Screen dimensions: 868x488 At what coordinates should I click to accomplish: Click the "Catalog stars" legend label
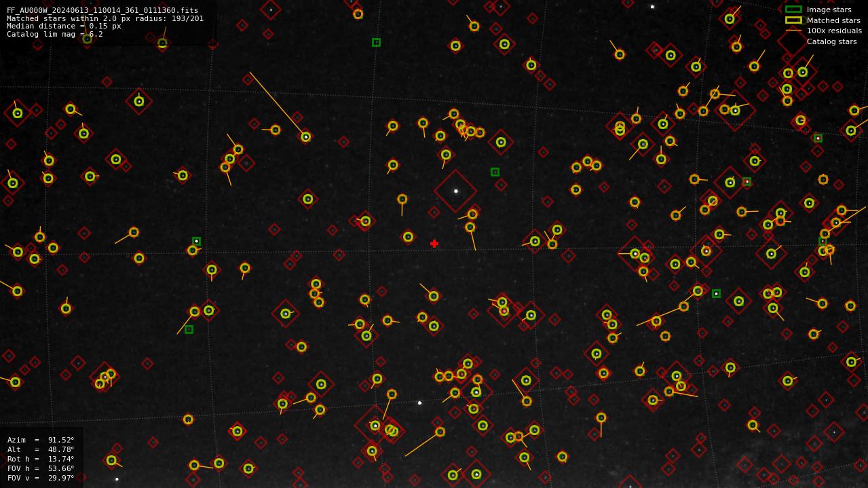pyautogui.click(x=831, y=41)
